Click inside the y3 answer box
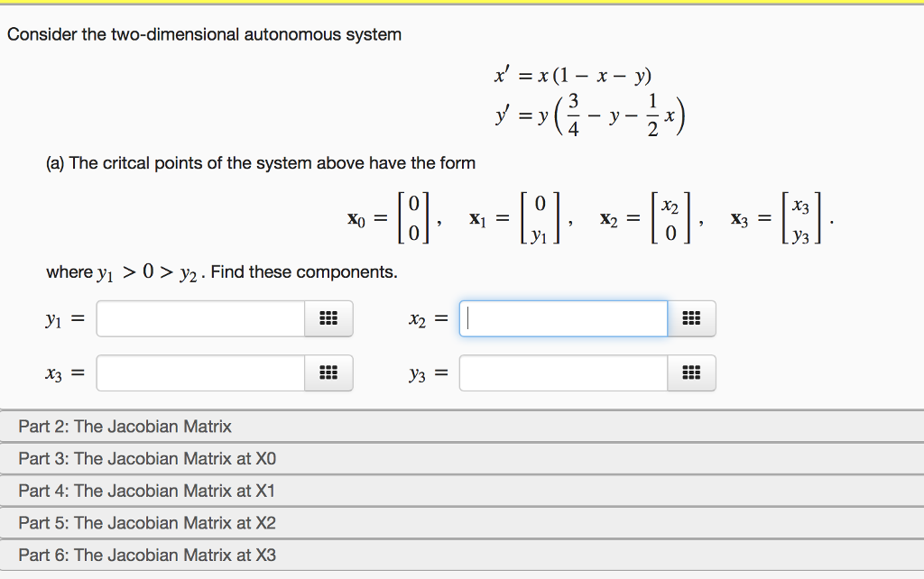The height and width of the screenshot is (579, 924). tap(559, 372)
